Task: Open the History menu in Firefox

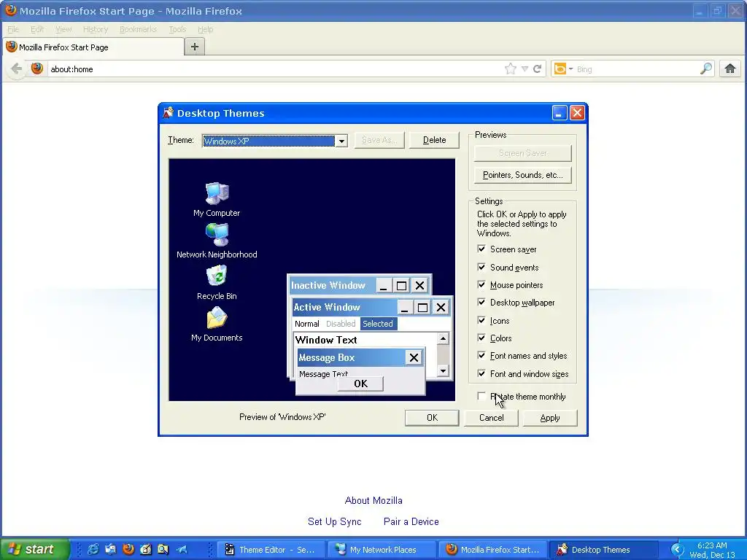Action: (96, 29)
